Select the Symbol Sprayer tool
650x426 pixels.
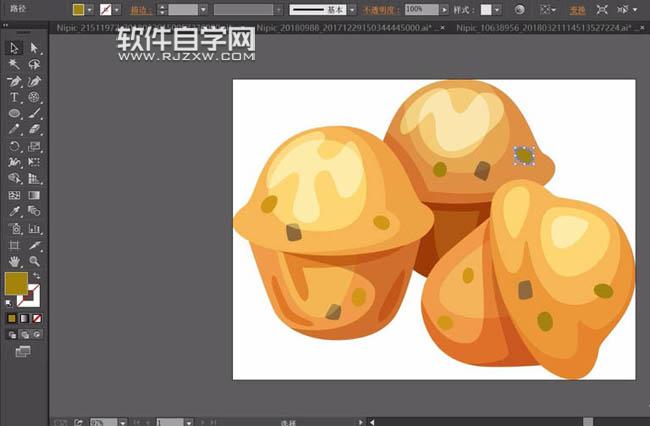pos(14,228)
